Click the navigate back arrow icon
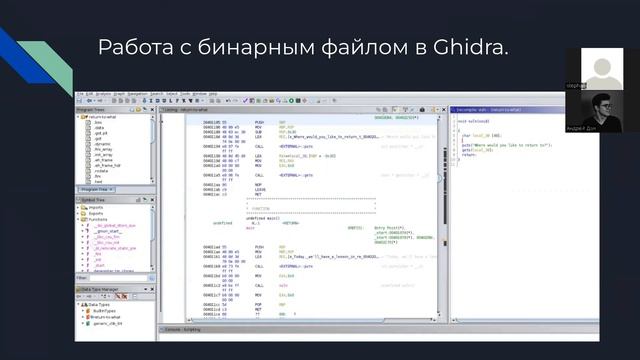The image size is (640, 360). click(89, 100)
